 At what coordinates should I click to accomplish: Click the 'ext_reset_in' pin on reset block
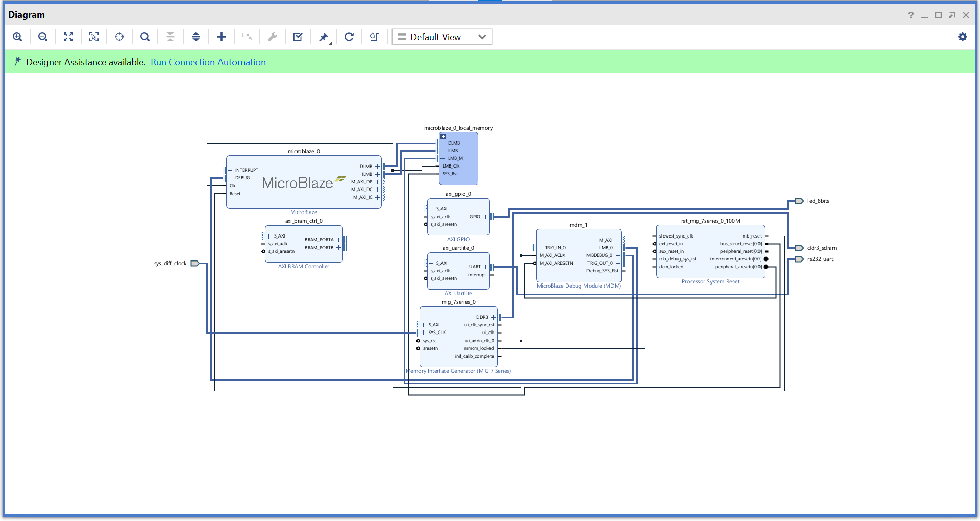671,244
